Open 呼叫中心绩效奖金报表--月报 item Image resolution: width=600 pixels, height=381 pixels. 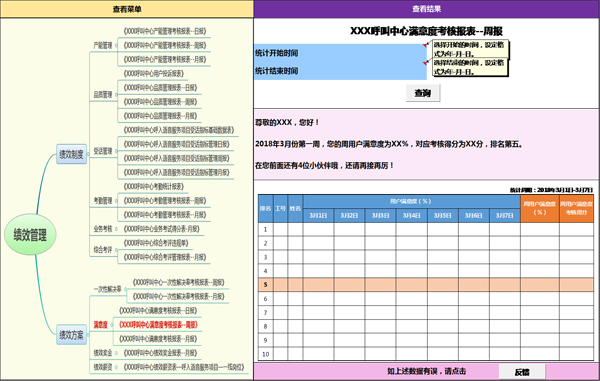click(160, 353)
